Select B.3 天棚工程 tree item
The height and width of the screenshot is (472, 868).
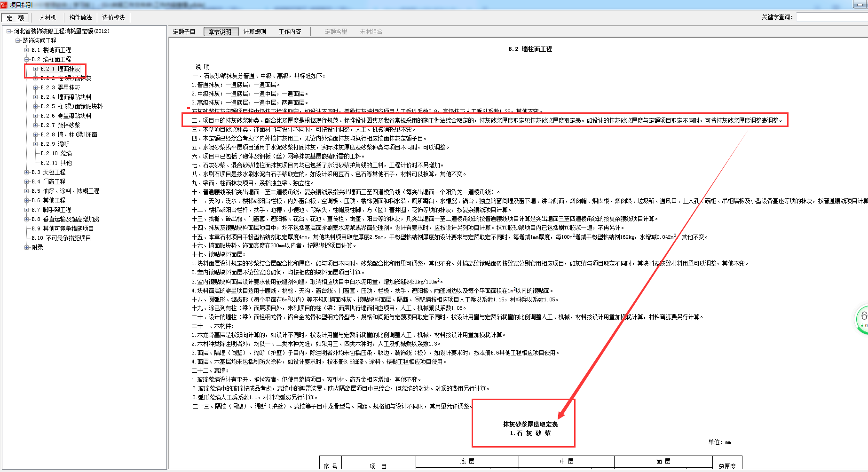coord(48,172)
